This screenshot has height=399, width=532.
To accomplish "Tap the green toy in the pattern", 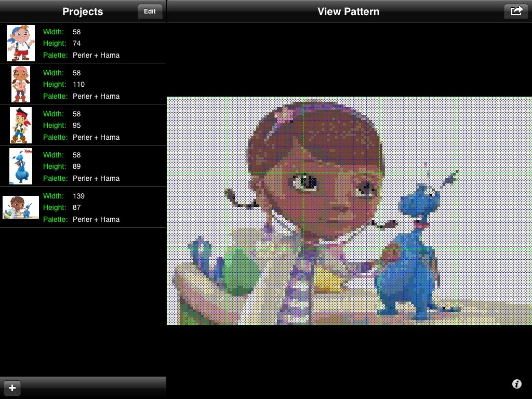I will pyautogui.click(x=239, y=270).
